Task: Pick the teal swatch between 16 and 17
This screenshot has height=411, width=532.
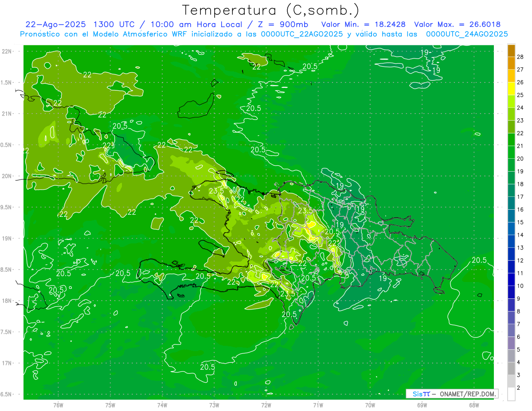Action: (511, 203)
